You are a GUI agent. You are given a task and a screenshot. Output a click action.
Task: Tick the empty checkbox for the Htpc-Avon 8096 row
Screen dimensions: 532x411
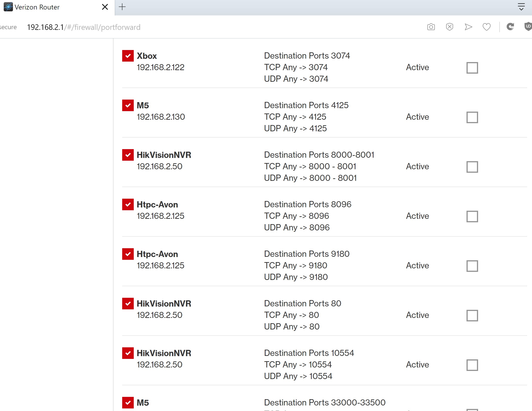coord(472,216)
